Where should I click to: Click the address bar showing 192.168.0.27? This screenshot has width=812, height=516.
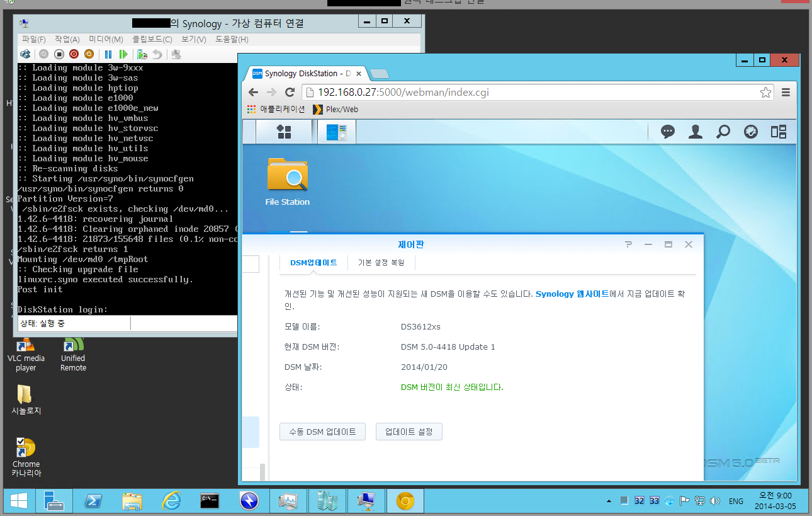pyautogui.click(x=538, y=93)
